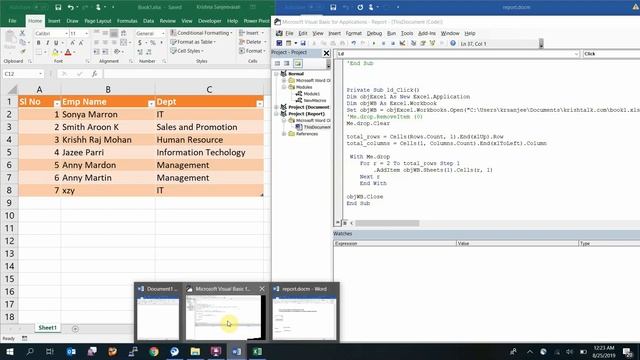This screenshot has width=640, height=360.
Task: Click the Reset stop icon in VBA toolbar
Action: [x=393, y=43]
